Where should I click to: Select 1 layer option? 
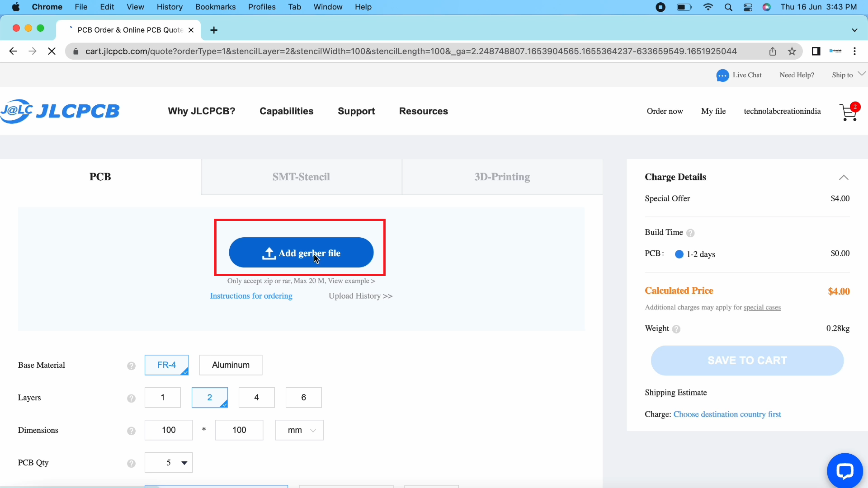pos(163,398)
